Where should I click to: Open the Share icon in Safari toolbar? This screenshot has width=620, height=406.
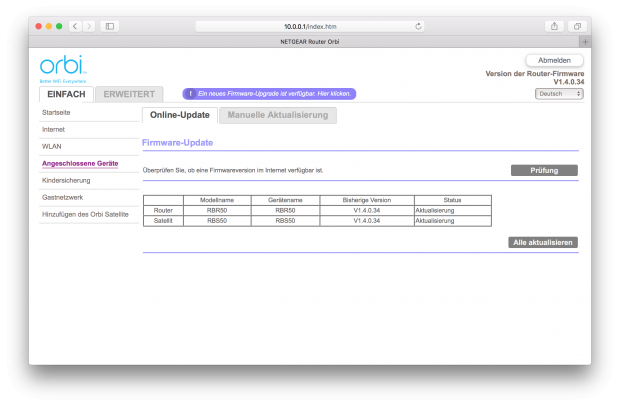554,26
